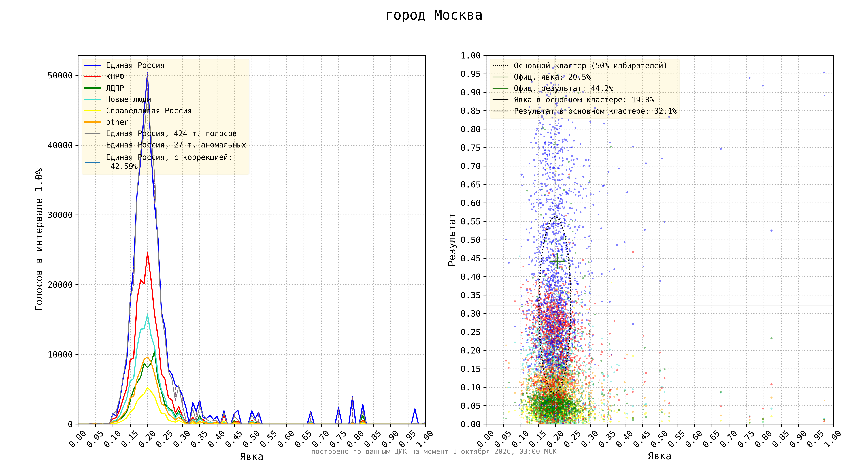The height and width of the screenshot is (461, 868).
Task: Click the '0.50' y-axis tick on the scatter plot
Action: tap(470, 240)
